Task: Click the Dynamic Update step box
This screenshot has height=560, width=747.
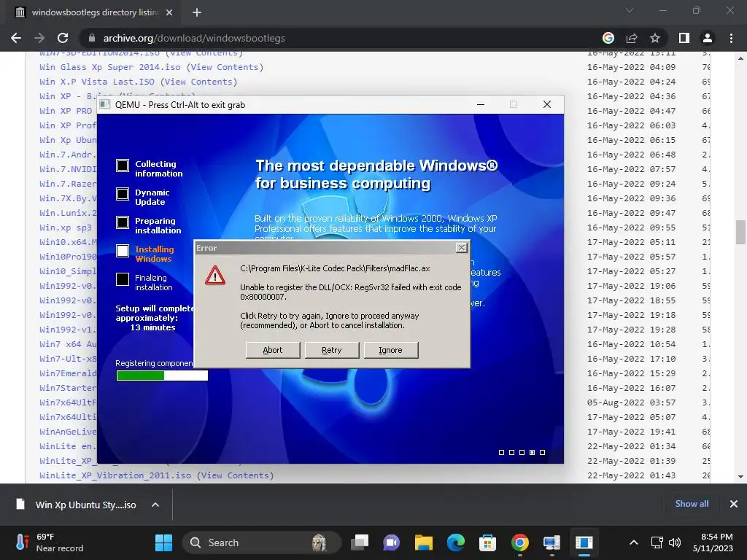Action: [x=123, y=194]
